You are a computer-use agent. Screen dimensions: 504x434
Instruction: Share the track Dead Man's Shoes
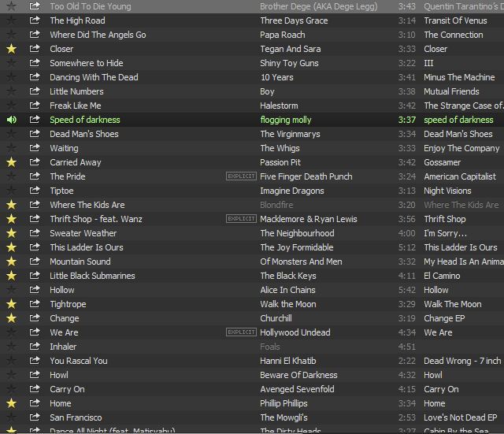[35, 134]
